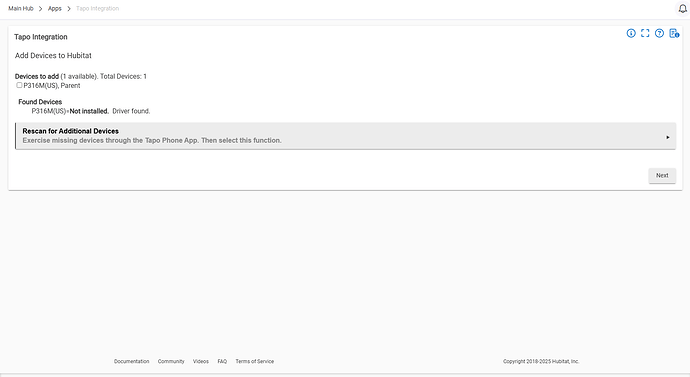Screen dimensions: 690x377
Task: Select Tapo Integration breadcrumb
Action: (97, 8)
